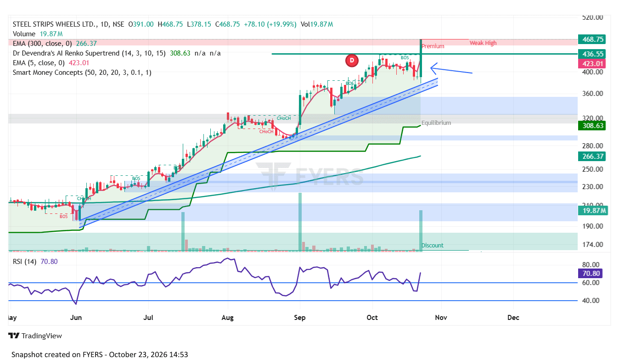Click the Jul label on the time axis
Image resolution: width=619 pixels, height=364 pixels.
tap(148, 318)
